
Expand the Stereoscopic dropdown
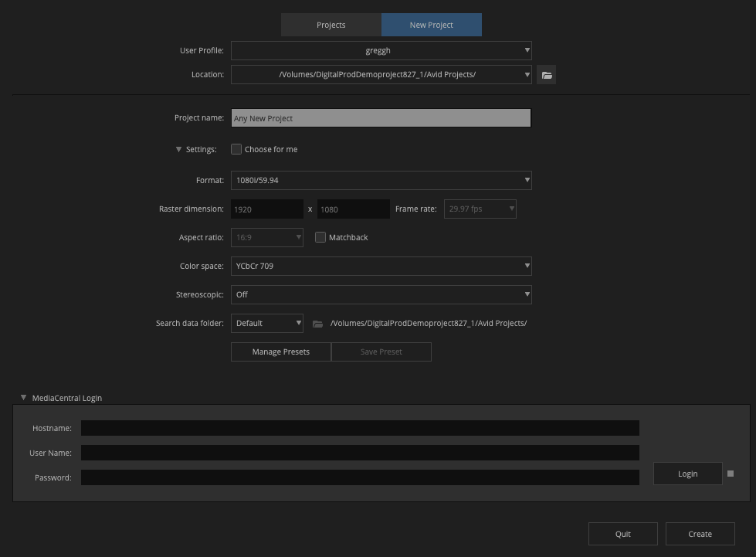point(381,294)
